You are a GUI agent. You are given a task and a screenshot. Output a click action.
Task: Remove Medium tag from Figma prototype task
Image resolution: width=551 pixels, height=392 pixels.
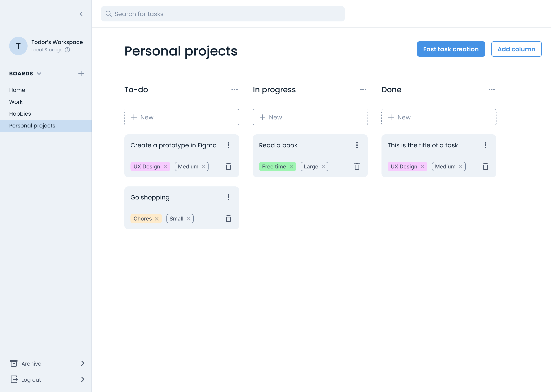(204, 167)
